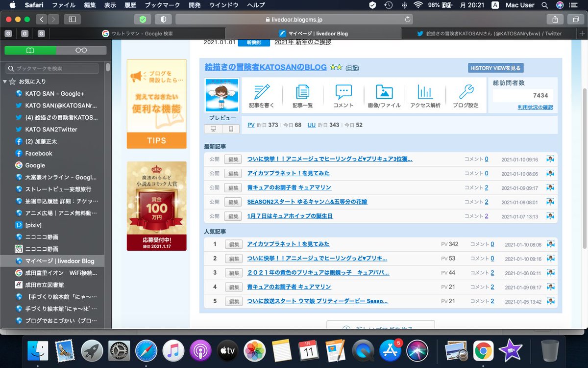588x368 pixels.
Task: Open comment count for ゆるキャン△ row
Action: tap(487, 202)
